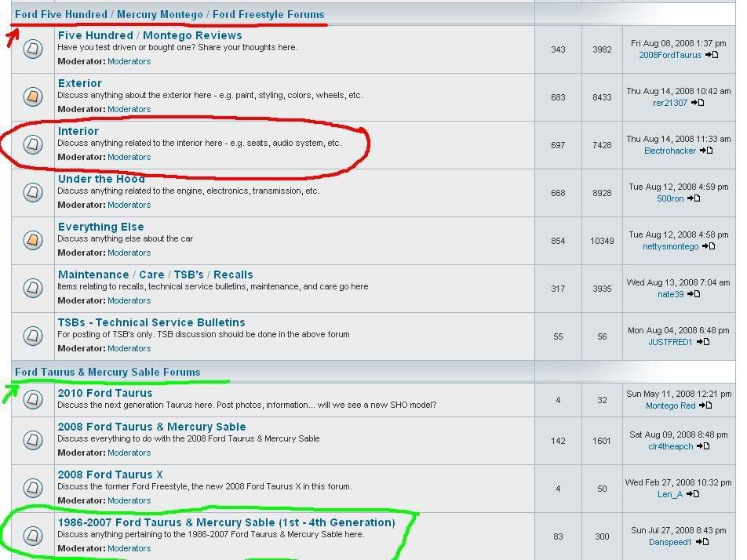Click status icon beside Maintenance / Care forum
The height and width of the screenshot is (560, 747).
(33, 288)
